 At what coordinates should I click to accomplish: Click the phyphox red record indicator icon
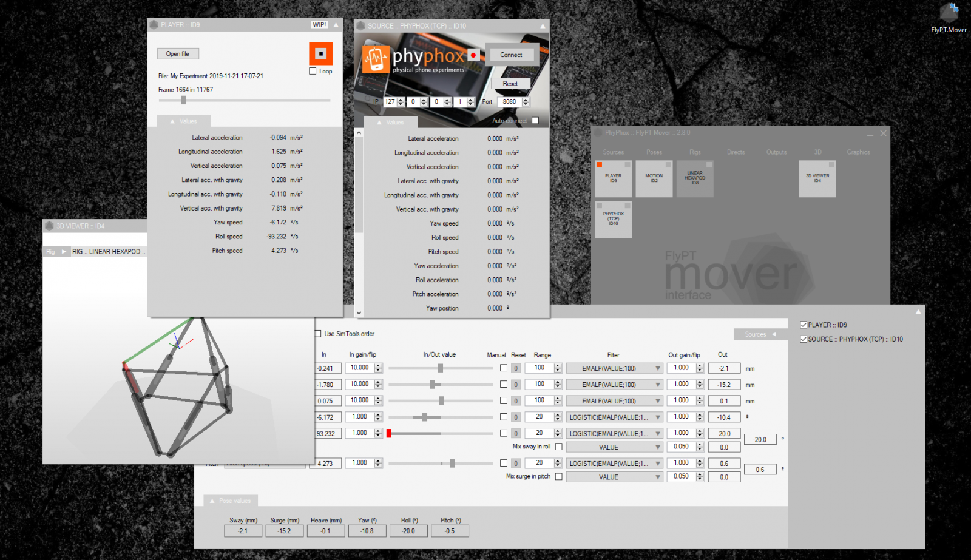point(473,55)
